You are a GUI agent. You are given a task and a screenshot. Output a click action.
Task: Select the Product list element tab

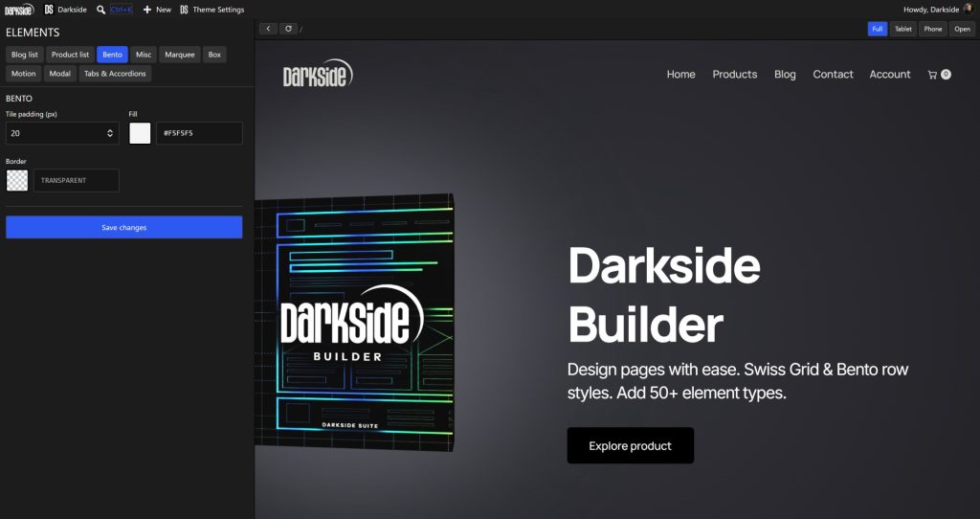(70, 55)
